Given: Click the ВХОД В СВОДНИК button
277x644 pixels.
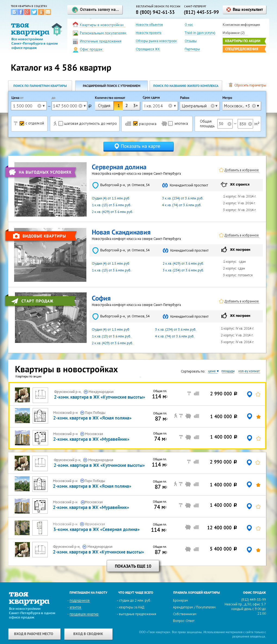Looking at the screenshot, I should [88, 634].
